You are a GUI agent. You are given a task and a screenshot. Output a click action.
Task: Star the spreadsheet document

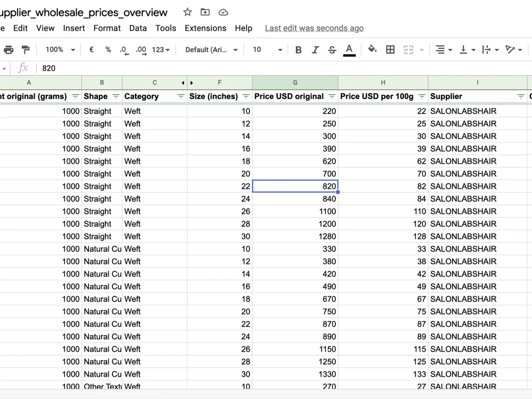point(187,12)
